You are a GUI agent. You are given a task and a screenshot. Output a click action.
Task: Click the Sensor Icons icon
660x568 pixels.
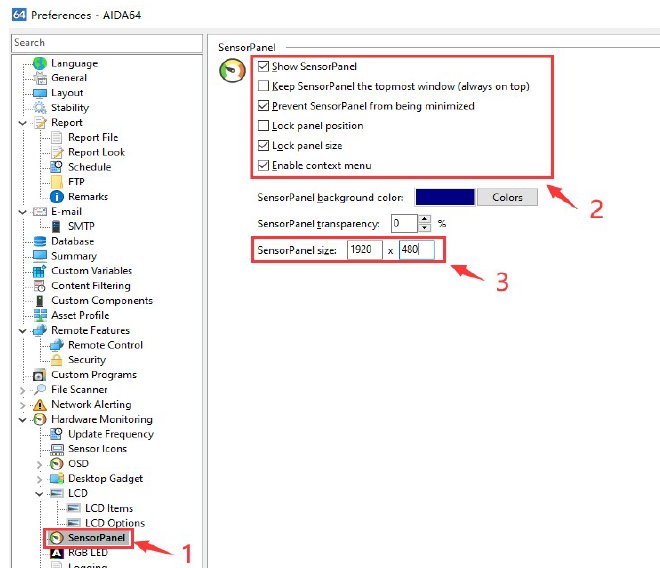(x=57, y=449)
